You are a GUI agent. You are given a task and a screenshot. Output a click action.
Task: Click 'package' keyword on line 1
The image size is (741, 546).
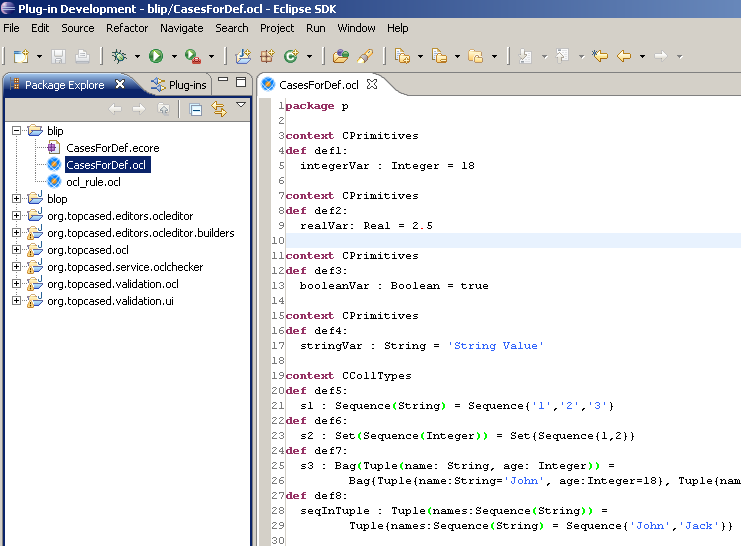[x=310, y=106]
